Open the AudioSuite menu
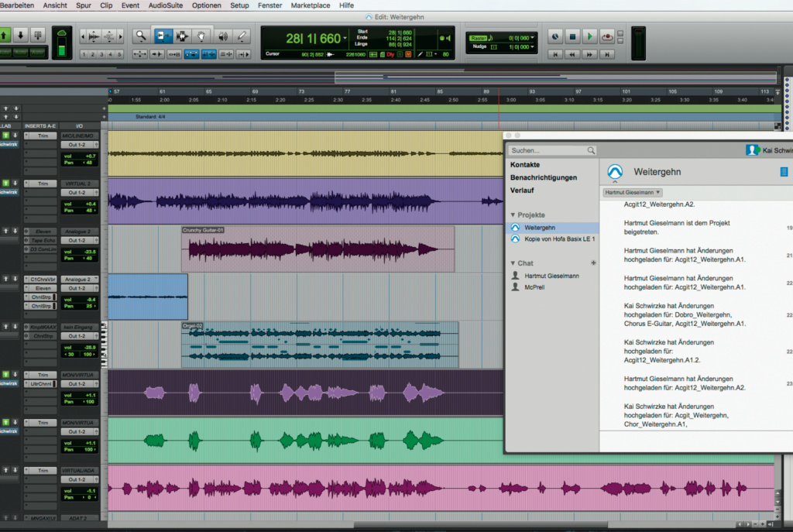 [x=166, y=5]
